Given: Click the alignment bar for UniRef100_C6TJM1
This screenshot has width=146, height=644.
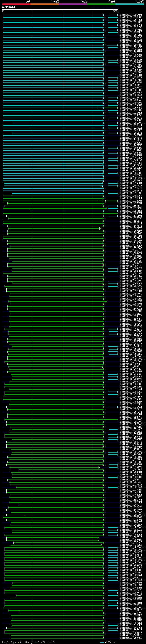Looking at the screenshot, I should (x=53, y=35).
